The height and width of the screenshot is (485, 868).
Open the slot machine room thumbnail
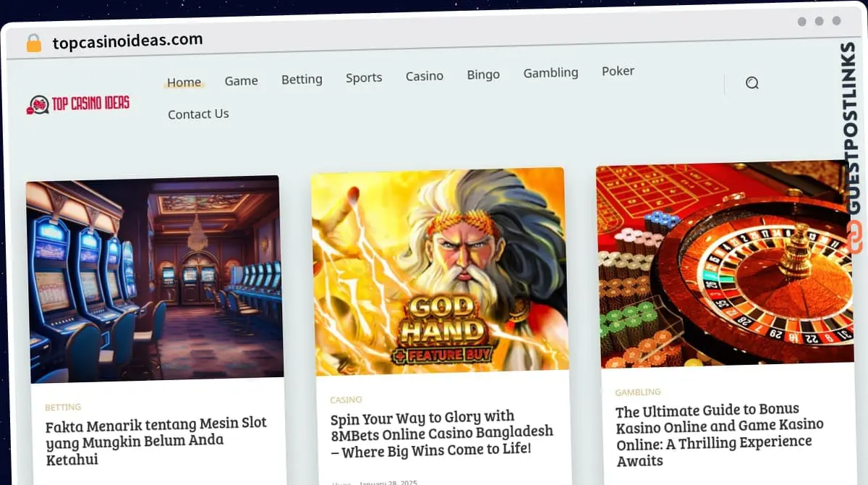(x=154, y=279)
